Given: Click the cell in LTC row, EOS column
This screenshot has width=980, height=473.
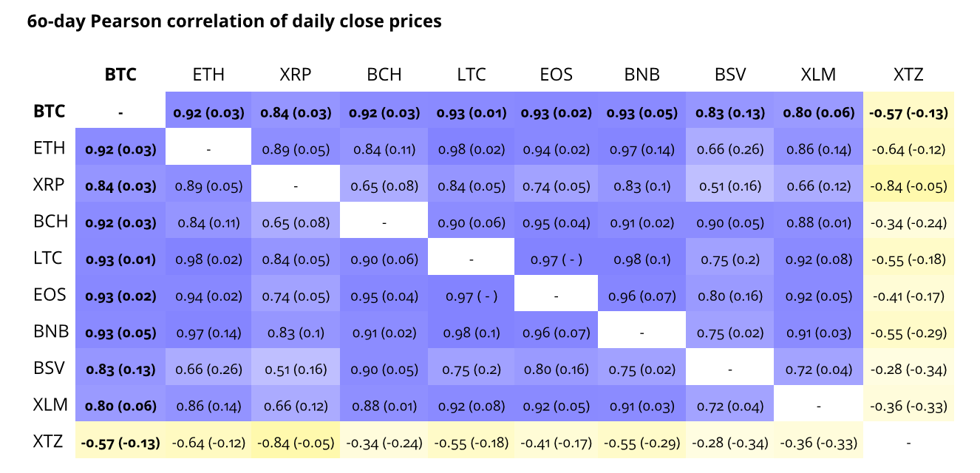Looking at the screenshot, I should click(x=557, y=259).
